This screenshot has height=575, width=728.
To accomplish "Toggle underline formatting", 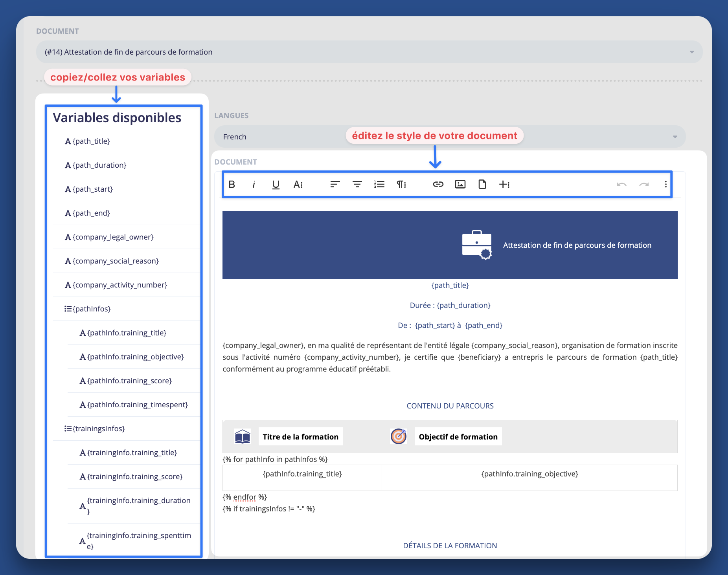I will pyautogui.click(x=276, y=184).
